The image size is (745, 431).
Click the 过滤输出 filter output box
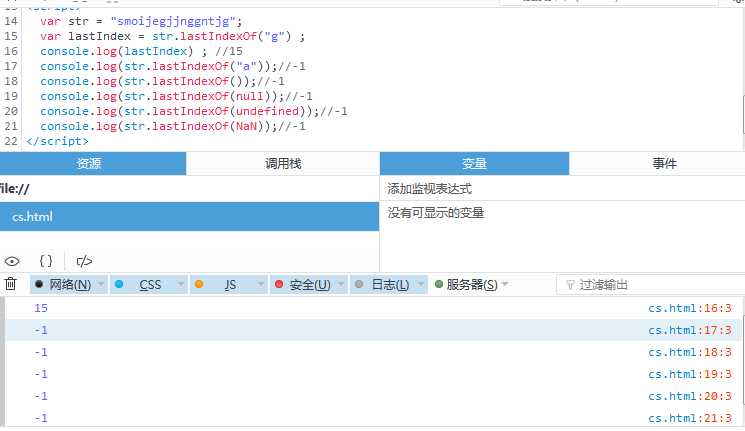[649, 285]
